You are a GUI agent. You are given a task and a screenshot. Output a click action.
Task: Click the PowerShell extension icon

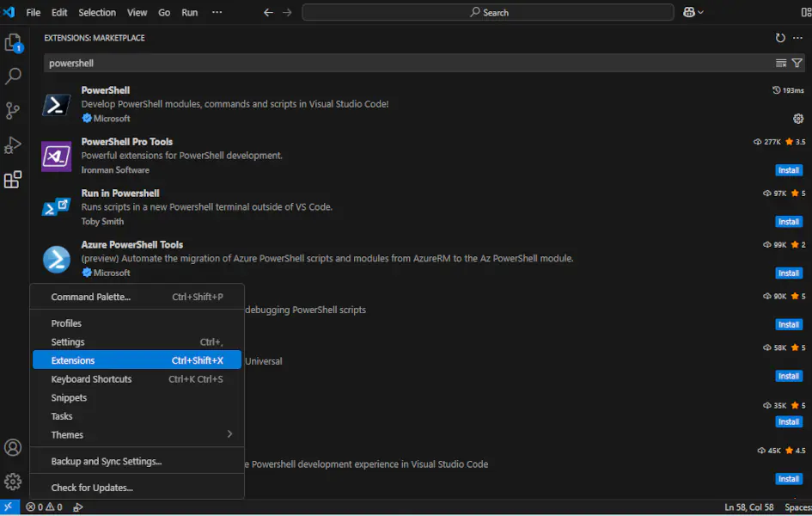coord(57,105)
